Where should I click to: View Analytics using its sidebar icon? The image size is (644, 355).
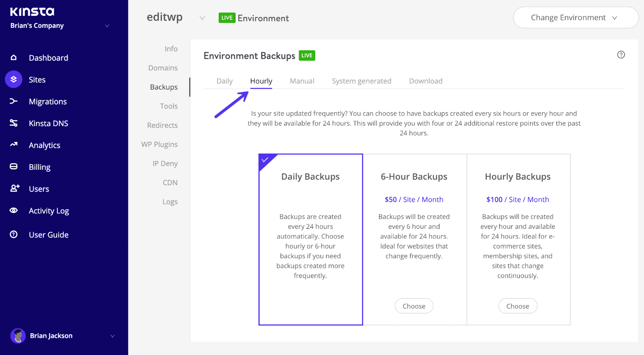14,145
